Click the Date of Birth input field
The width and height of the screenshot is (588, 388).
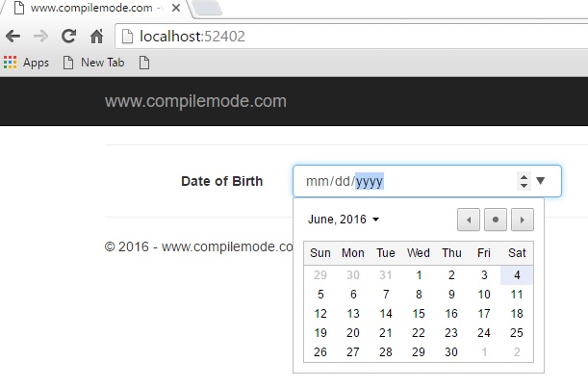[404, 181]
